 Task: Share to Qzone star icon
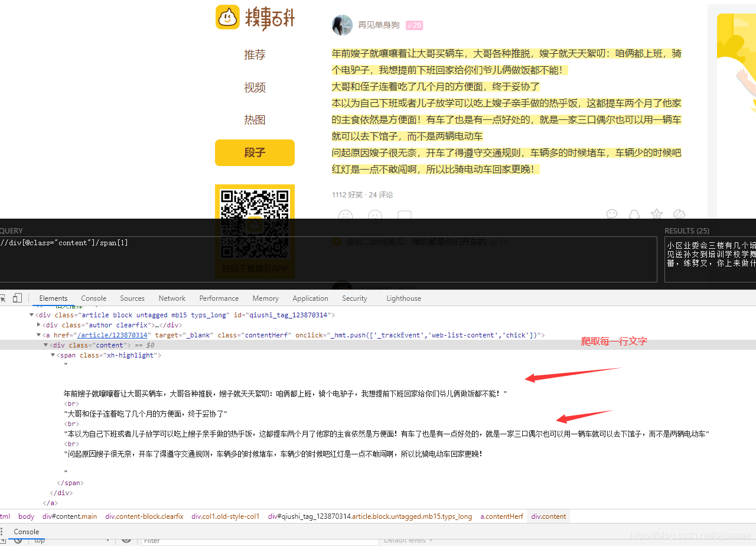pos(657,214)
